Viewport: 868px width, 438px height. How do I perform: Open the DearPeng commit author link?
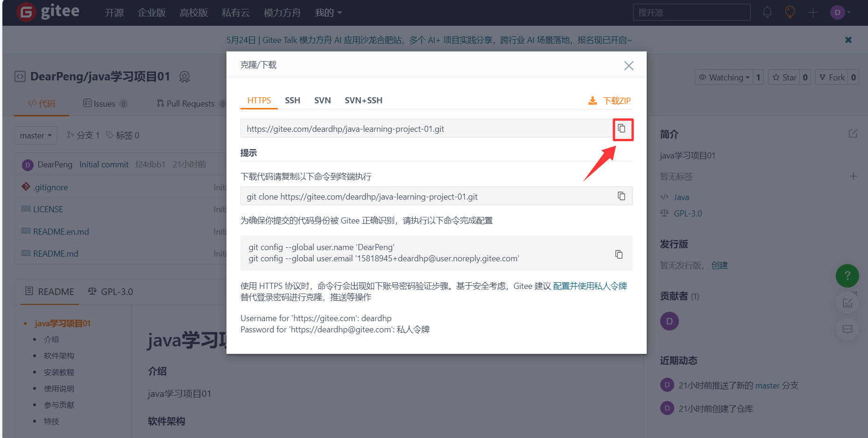pos(55,165)
